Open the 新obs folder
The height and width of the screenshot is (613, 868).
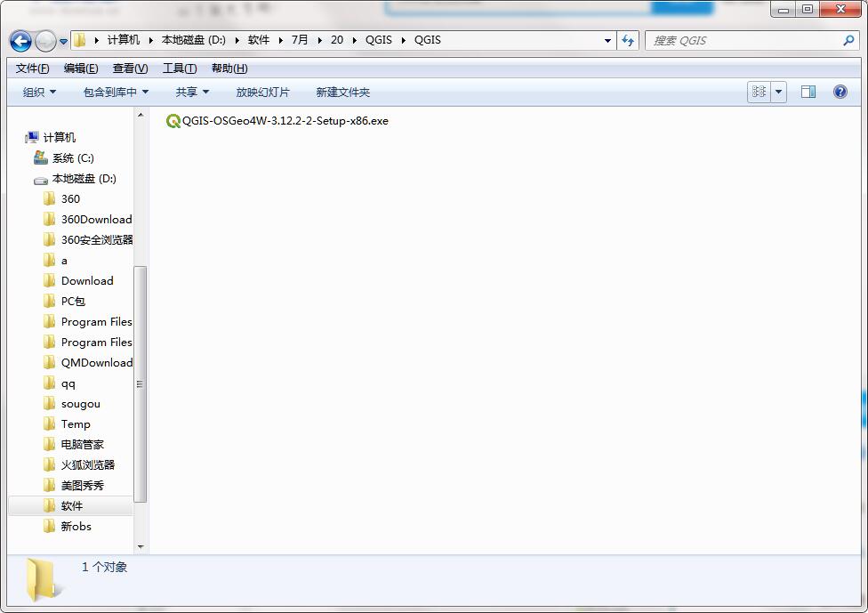76,527
